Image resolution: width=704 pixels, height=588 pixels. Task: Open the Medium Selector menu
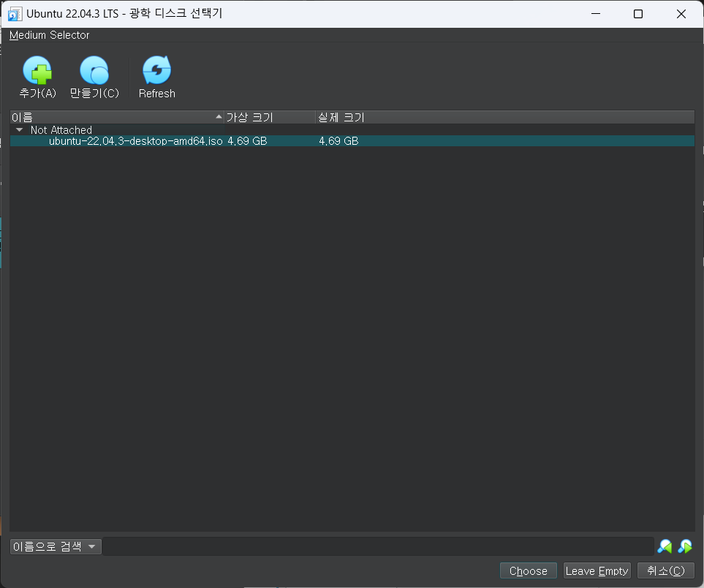pos(50,35)
